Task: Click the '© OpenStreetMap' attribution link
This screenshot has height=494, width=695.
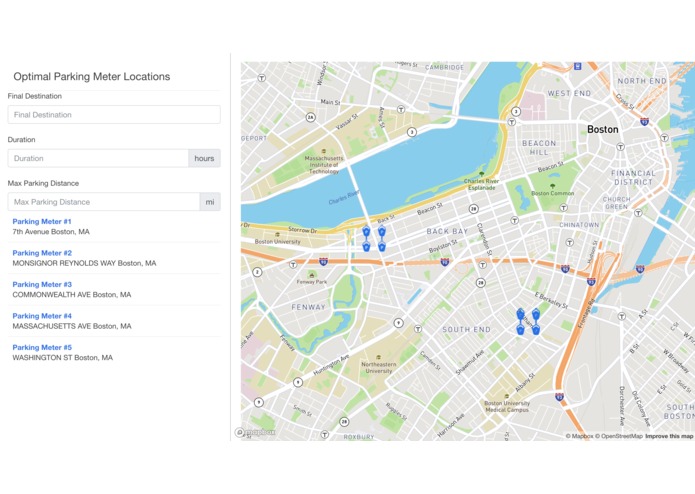Action: coord(619,436)
